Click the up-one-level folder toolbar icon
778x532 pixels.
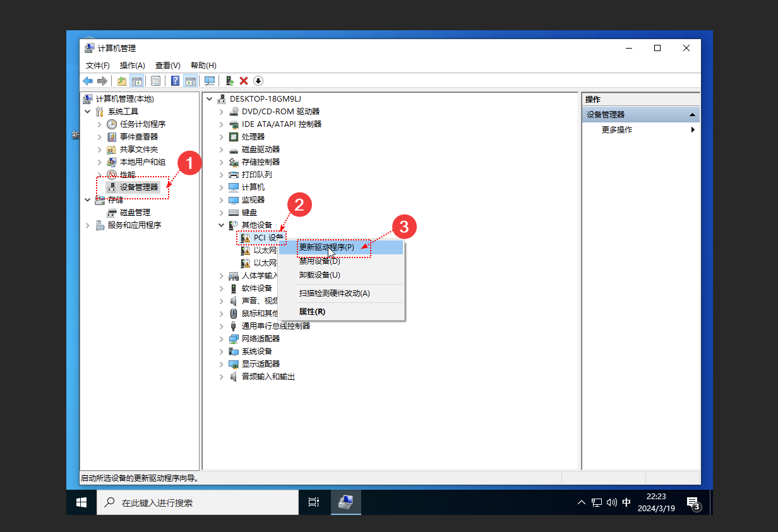tap(121, 81)
